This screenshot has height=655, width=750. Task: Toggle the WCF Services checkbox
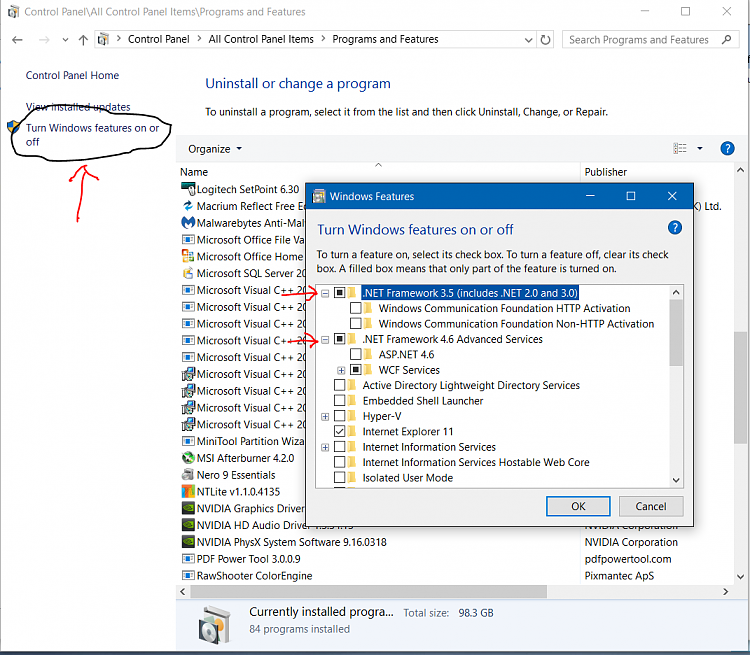tap(355, 370)
